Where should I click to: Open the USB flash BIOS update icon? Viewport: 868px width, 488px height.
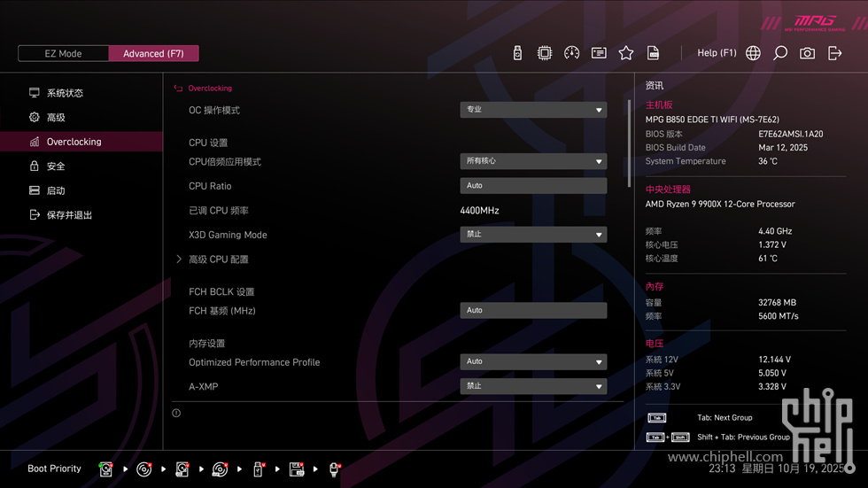click(517, 53)
